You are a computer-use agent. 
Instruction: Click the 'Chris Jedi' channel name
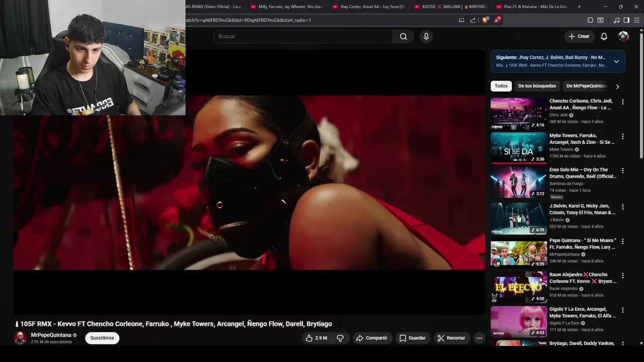tap(558, 115)
